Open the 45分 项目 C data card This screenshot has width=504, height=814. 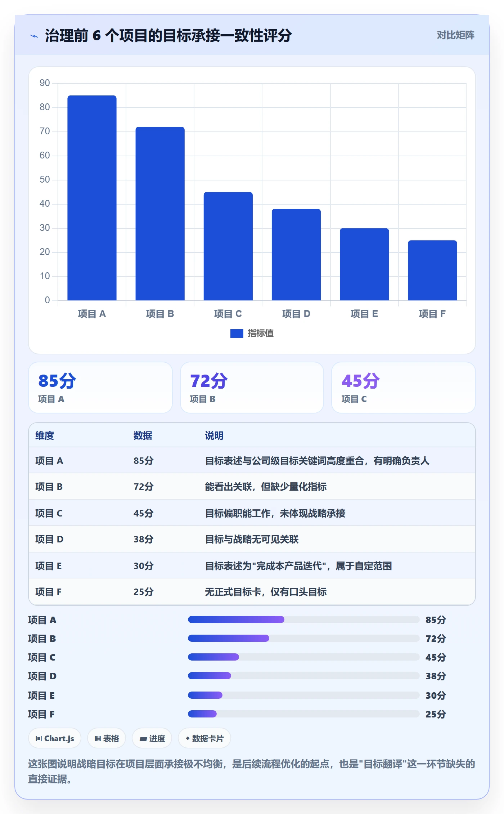point(404,388)
